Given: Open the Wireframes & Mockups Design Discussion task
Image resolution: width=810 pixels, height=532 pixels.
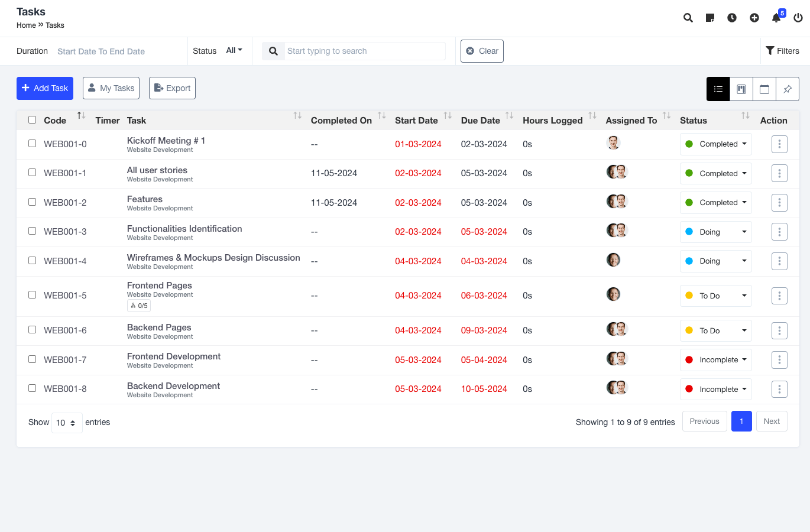Looking at the screenshot, I should point(213,258).
